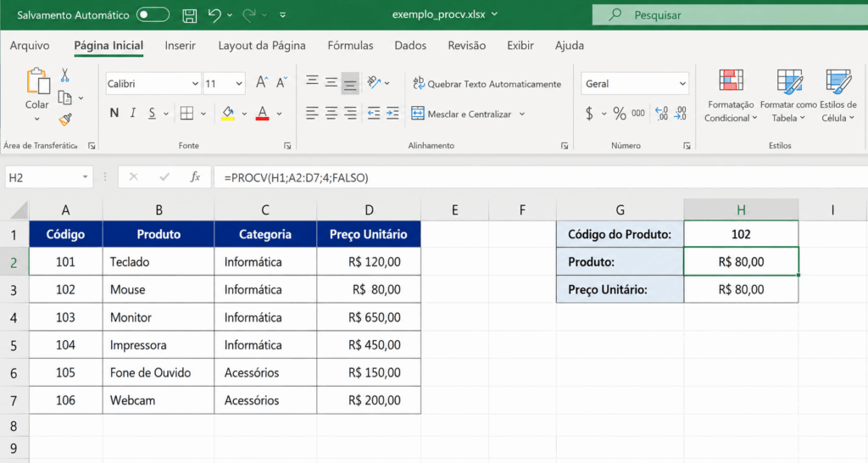Image resolution: width=868 pixels, height=463 pixels.
Task: Click the Colar paste icon
Action: click(37, 81)
